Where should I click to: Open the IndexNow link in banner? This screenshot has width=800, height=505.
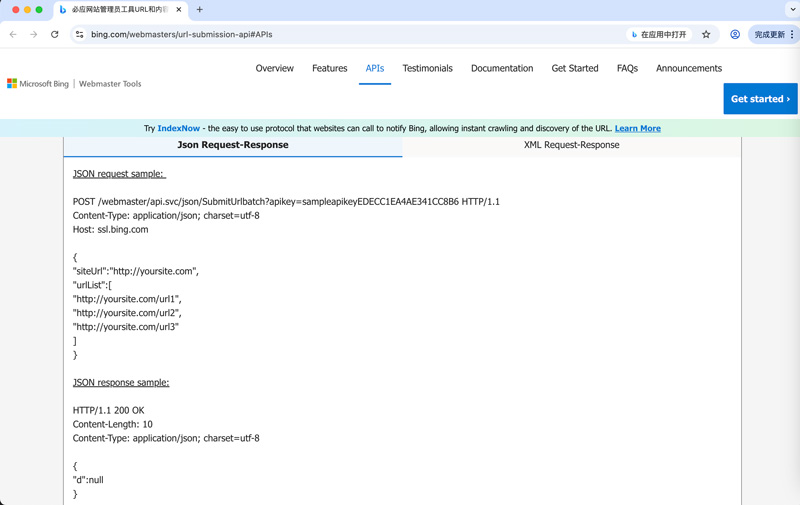(178, 128)
